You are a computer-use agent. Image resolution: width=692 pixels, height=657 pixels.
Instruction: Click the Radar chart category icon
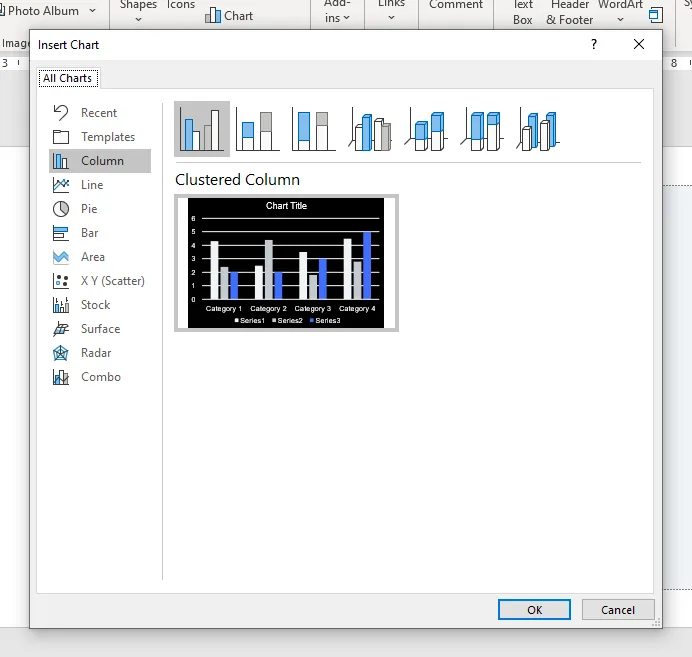(x=61, y=353)
